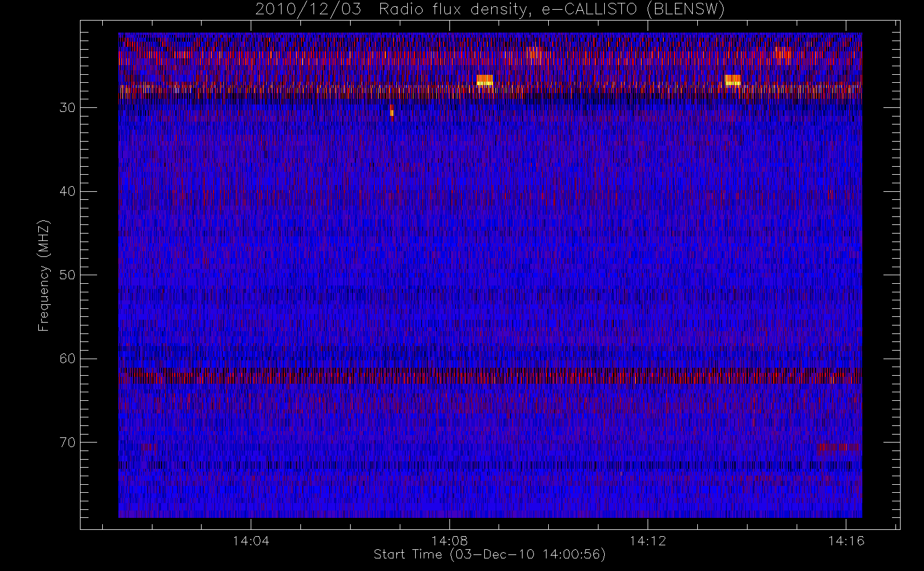Click the 30 frequency tick label
Screen dimensions: 924x571
(x=67, y=108)
